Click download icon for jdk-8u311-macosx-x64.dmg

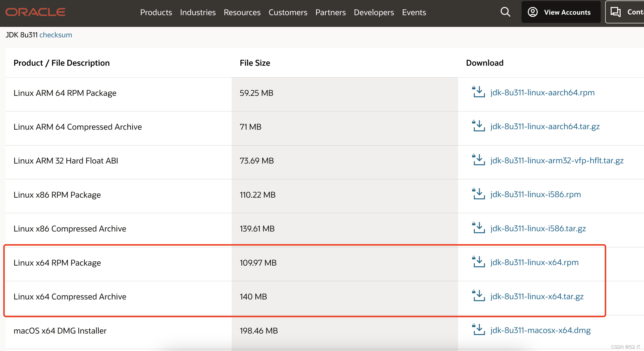[479, 330]
